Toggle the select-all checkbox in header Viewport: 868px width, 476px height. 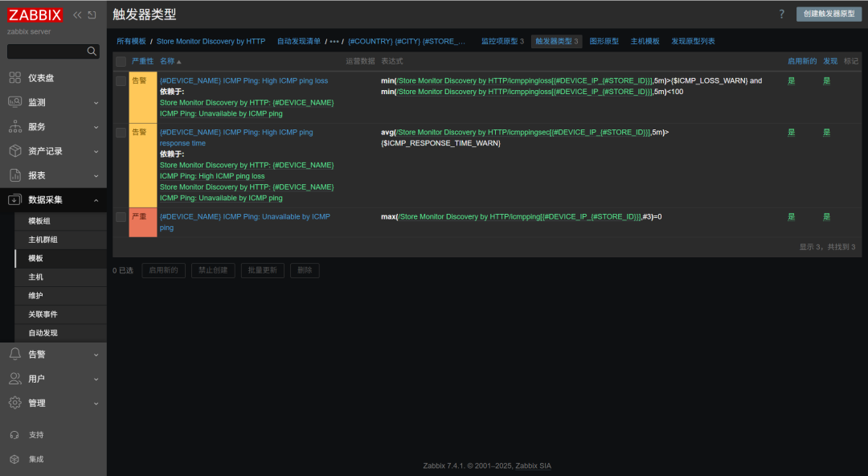click(121, 61)
